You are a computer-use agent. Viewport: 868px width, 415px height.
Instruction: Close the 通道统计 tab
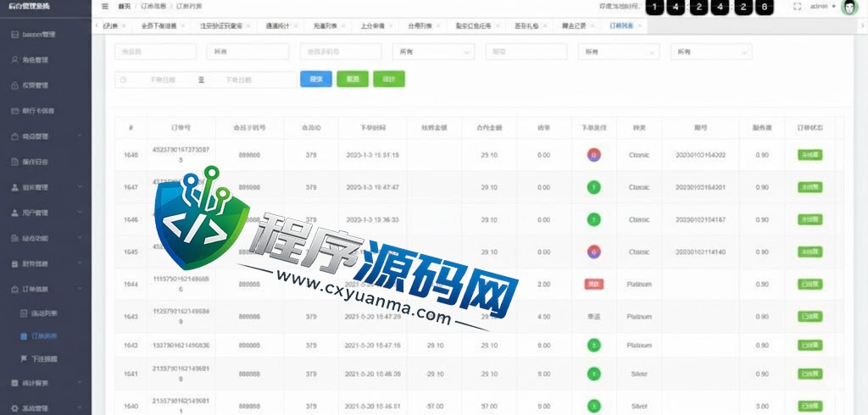click(x=296, y=26)
